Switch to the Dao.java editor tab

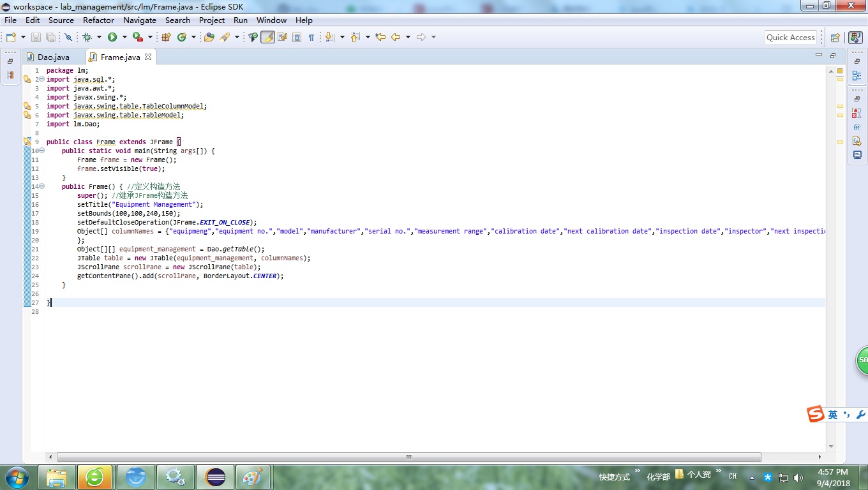click(49, 57)
